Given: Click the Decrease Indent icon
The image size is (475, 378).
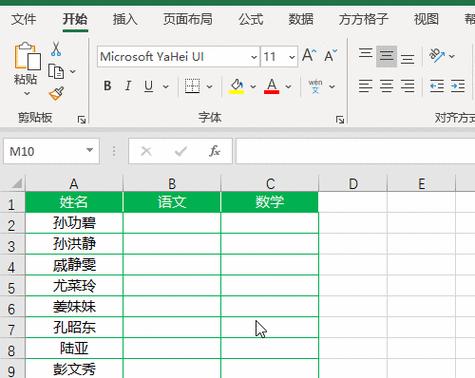Looking at the screenshot, I should click(x=437, y=86).
